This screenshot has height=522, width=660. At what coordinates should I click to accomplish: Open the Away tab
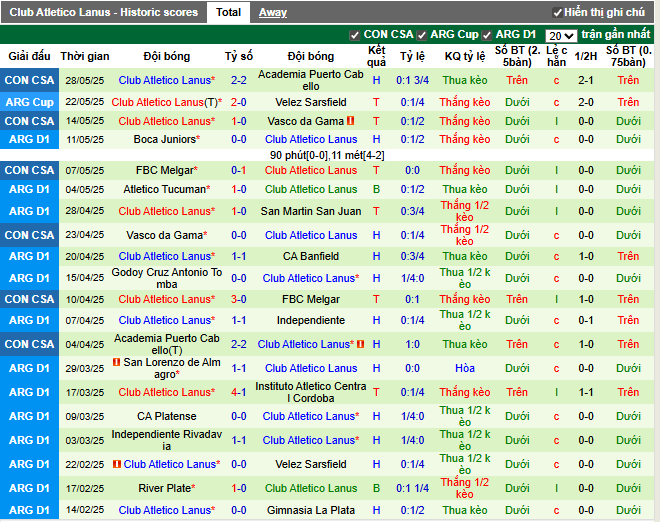[273, 13]
